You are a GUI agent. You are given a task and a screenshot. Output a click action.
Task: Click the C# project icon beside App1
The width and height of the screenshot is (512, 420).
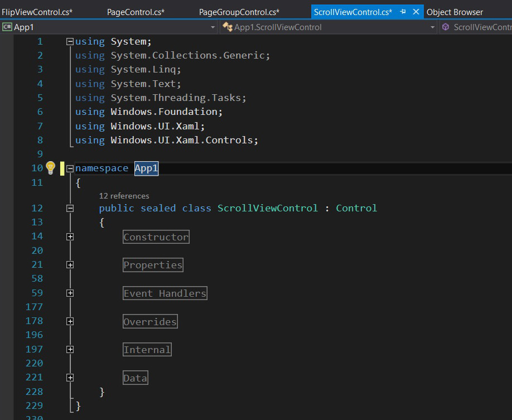coord(7,27)
